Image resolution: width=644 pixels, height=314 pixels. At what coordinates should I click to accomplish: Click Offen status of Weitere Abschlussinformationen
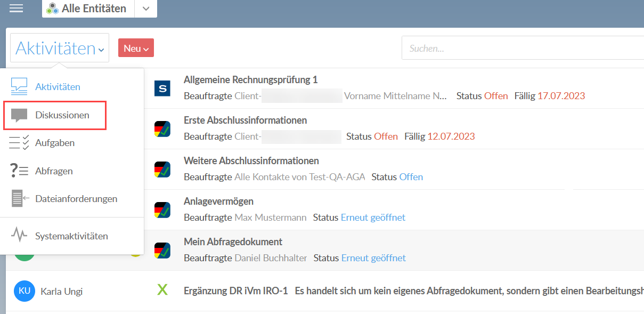(411, 177)
